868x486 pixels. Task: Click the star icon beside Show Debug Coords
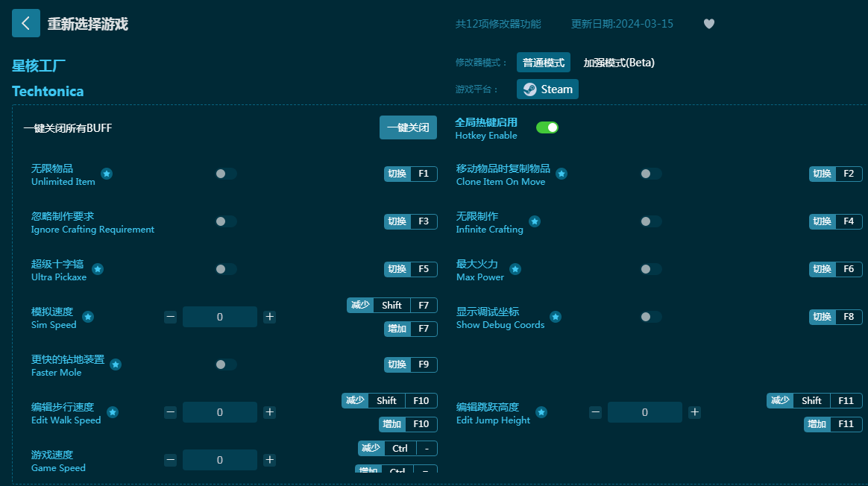556,317
